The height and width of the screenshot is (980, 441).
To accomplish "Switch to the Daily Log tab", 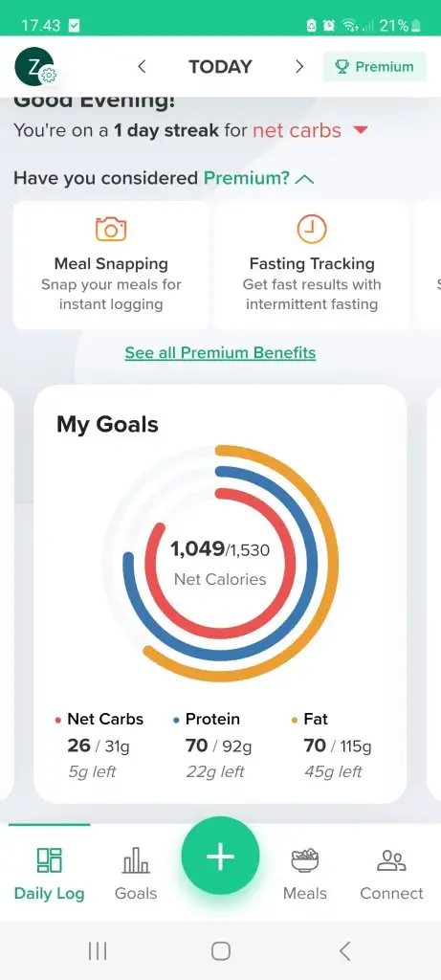I will (49, 874).
